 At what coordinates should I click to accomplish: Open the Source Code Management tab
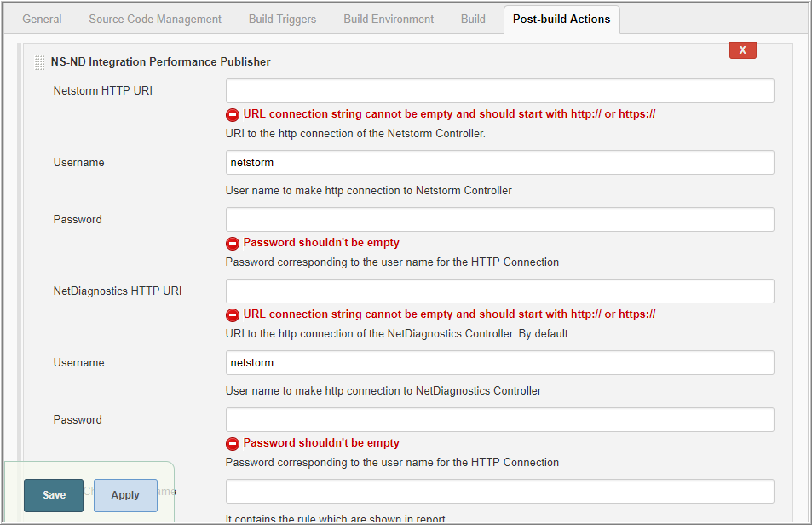click(155, 19)
